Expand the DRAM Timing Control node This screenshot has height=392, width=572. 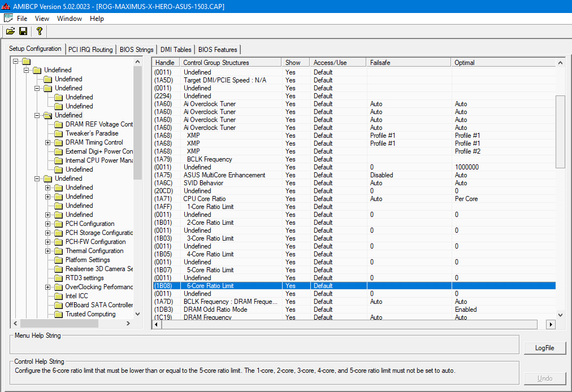tap(48, 142)
